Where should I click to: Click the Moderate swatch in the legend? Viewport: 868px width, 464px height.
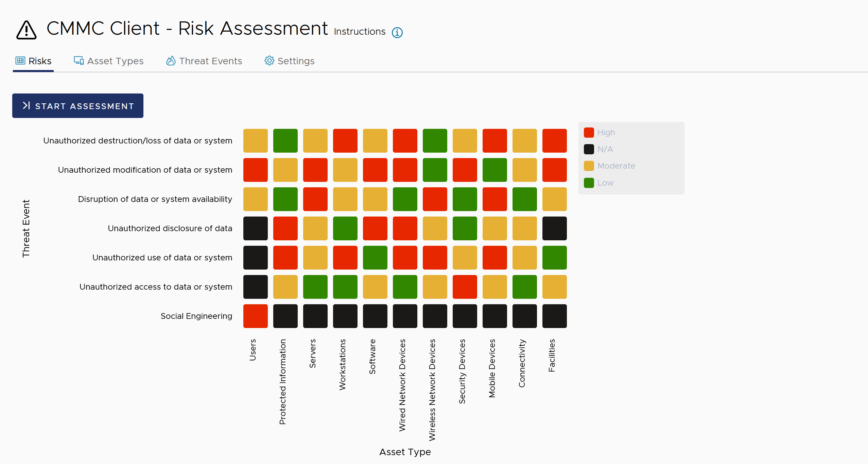pos(588,166)
